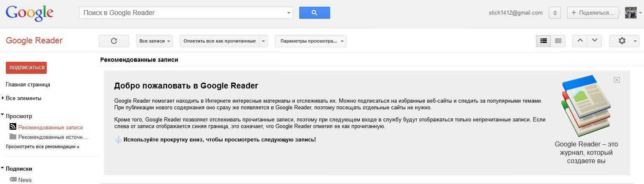Open the notifications counter box

[x=554, y=13]
